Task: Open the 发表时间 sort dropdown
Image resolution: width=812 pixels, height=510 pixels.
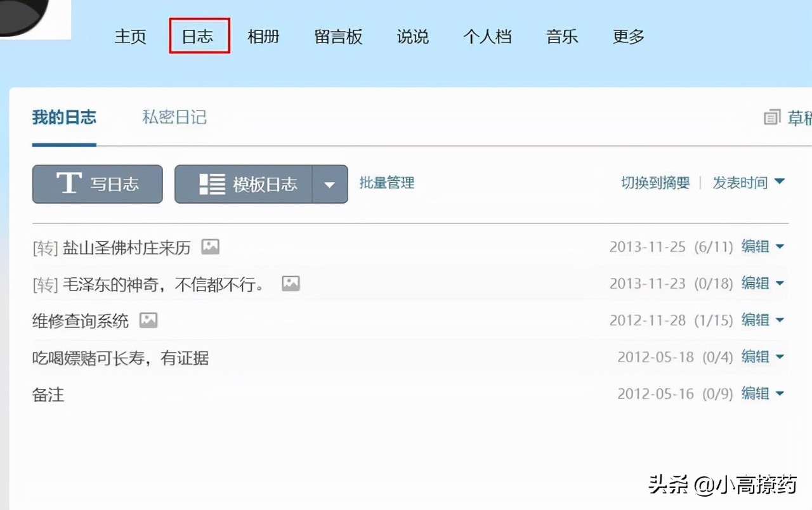Action: coord(749,182)
